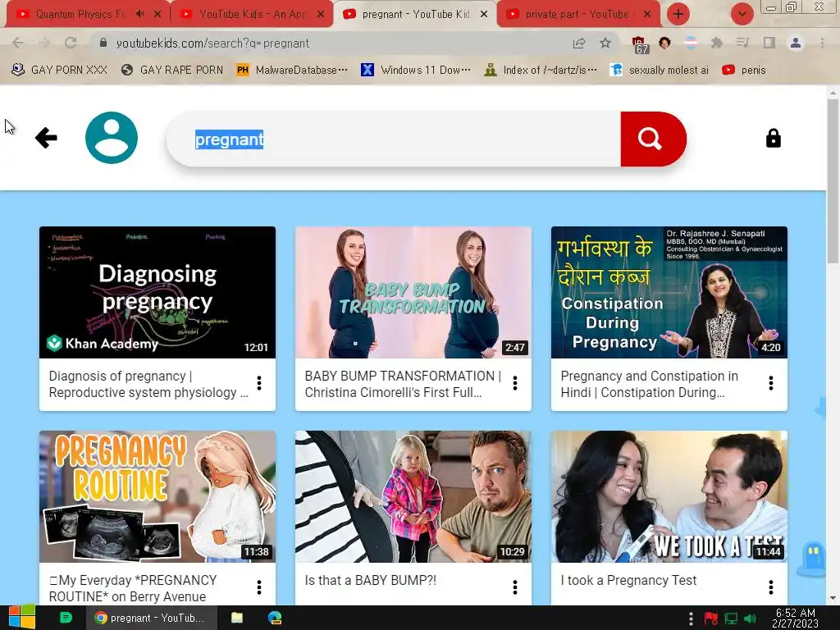
Task: Play the We Took A Test thumbnail
Action: point(669,496)
